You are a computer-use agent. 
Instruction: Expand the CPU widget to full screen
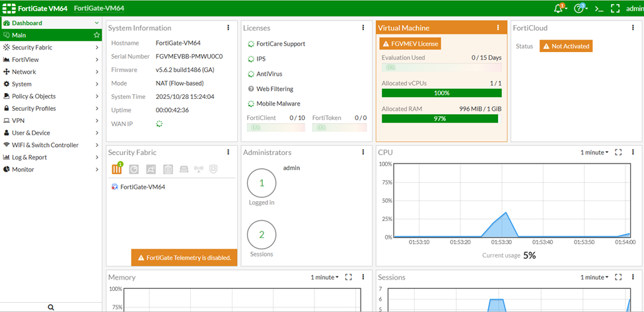[618, 152]
